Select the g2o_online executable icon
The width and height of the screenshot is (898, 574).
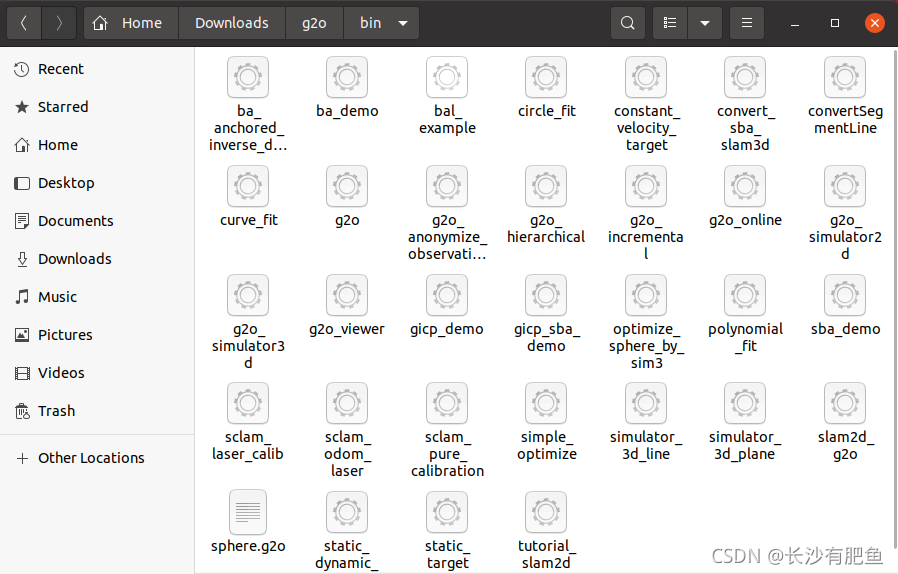pos(745,186)
